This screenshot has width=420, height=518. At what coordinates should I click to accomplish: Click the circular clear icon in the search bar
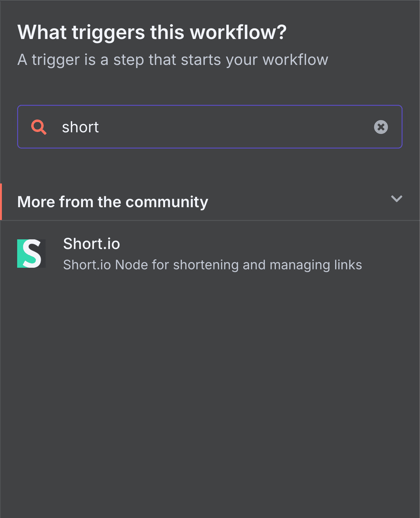(x=381, y=127)
